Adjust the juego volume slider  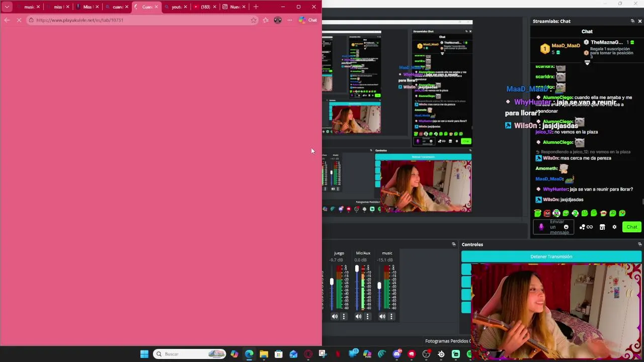tap(332, 282)
